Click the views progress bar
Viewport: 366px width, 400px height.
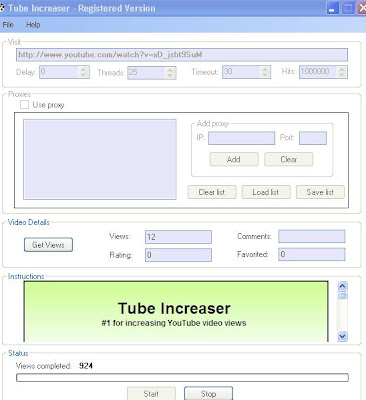pyautogui.click(x=182, y=377)
